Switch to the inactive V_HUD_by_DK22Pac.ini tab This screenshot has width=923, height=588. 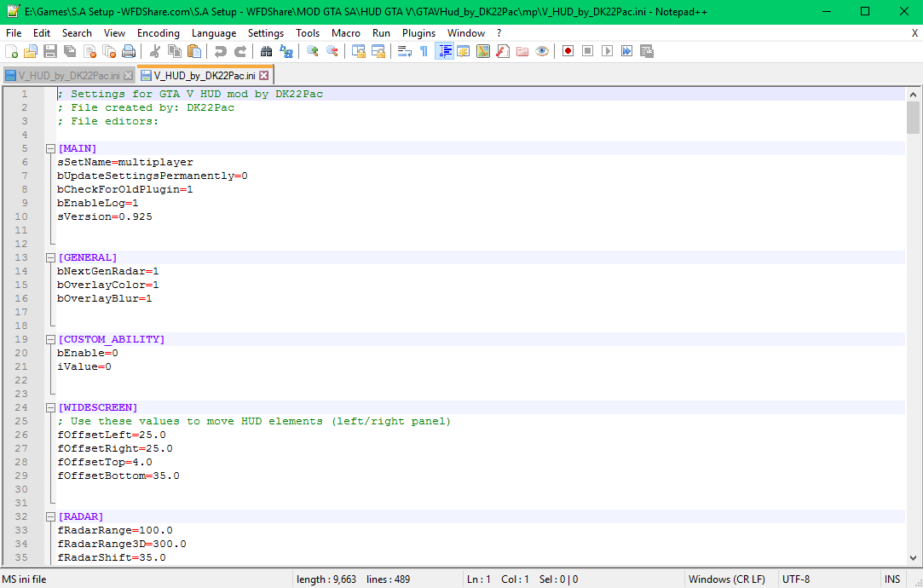click(x=68, y=76)
